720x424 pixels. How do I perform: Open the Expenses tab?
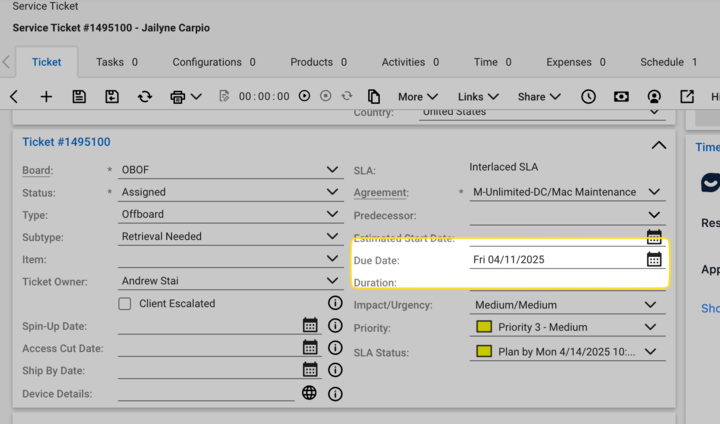(576, 62)
